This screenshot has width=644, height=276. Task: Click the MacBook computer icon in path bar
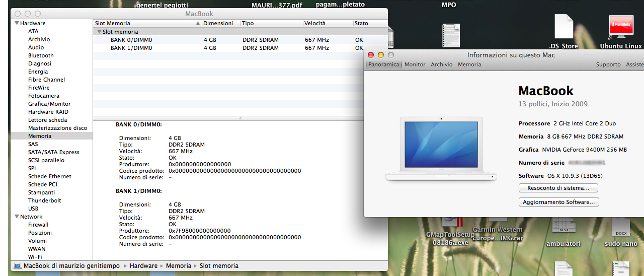(18, 266)
